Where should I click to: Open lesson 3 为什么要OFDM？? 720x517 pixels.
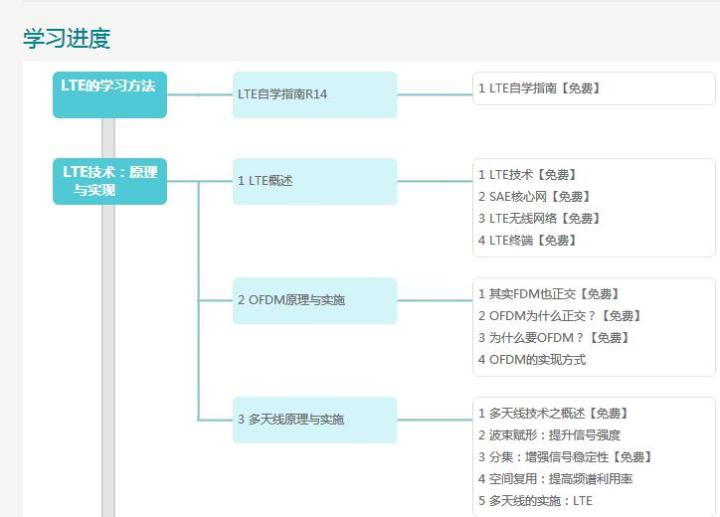pyautogui.click(x=553, y=338)
